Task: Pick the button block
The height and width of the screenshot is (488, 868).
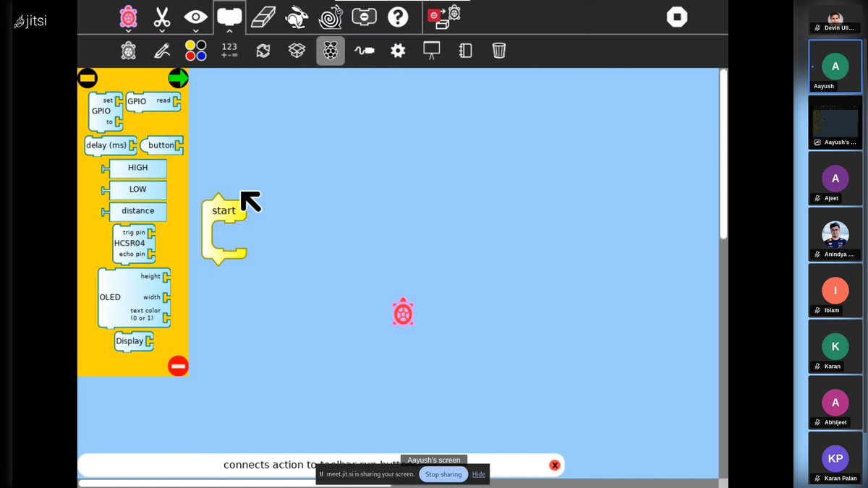Action: [x=161, y=145]
